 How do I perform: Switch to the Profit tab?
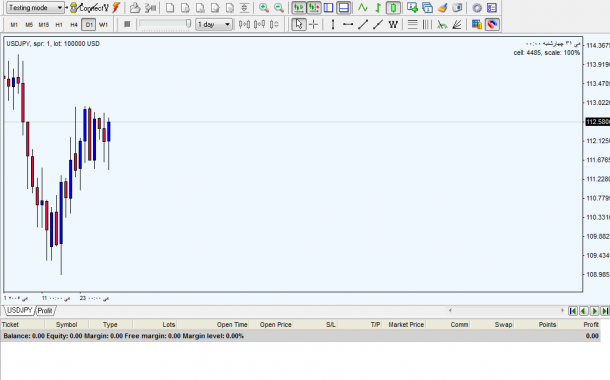(x=45, y=311)
